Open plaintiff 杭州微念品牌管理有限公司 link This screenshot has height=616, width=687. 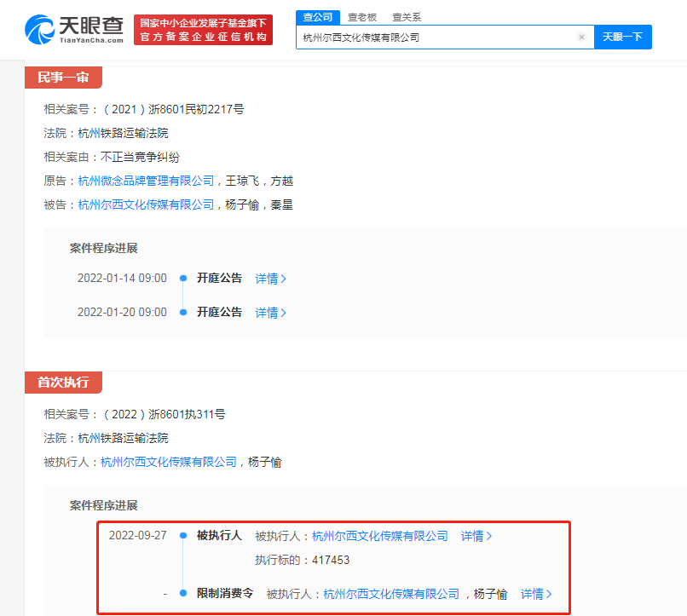point(146,181)
